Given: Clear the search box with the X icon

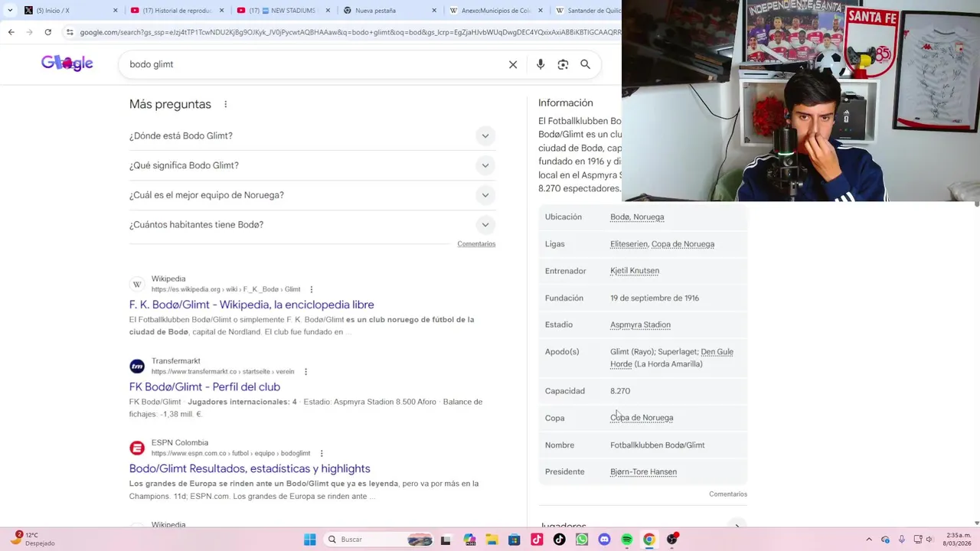Looking at the screenshot, I should 513,64.
